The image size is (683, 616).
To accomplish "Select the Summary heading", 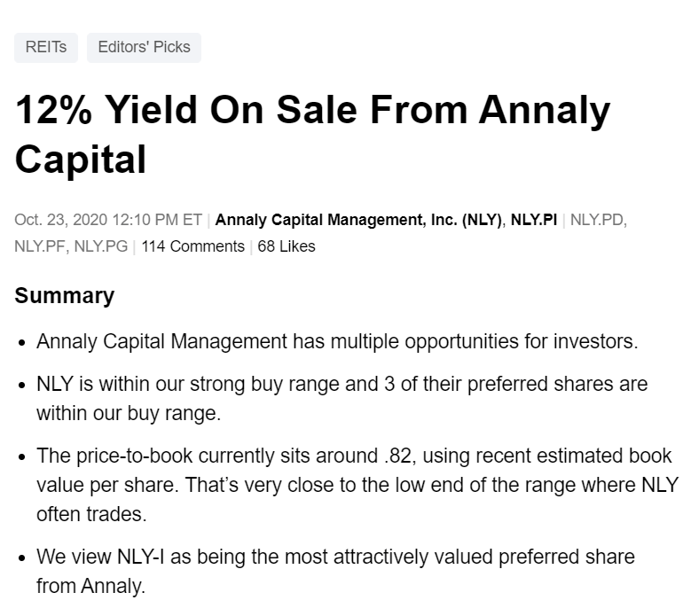I will 65,296.
